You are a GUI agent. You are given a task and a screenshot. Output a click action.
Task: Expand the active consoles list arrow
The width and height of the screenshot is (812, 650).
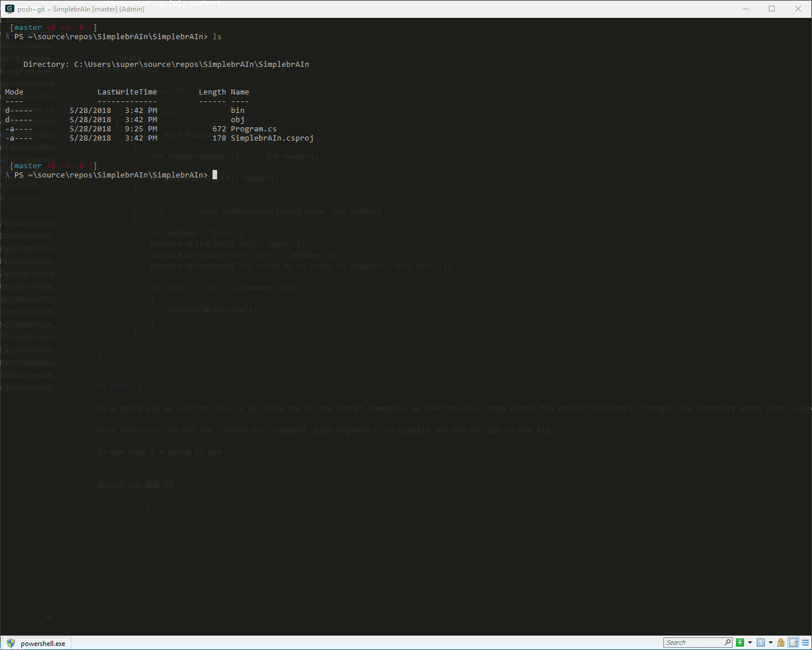coord(771,643)
